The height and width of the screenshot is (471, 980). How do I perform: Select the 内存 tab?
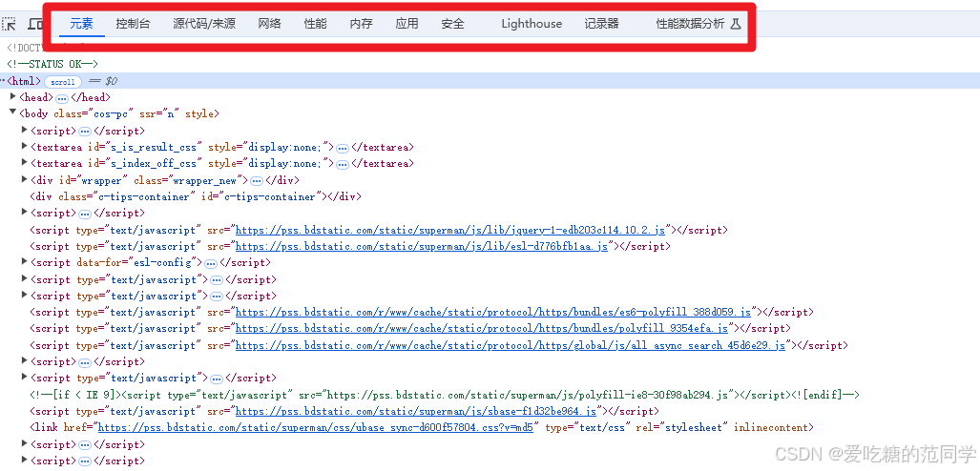point(362,24)
